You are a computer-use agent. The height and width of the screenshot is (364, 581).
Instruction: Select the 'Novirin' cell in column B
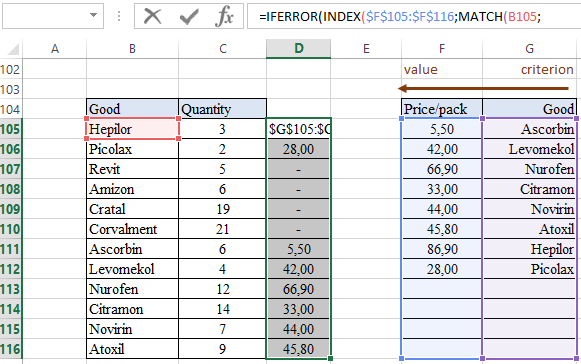132,329
